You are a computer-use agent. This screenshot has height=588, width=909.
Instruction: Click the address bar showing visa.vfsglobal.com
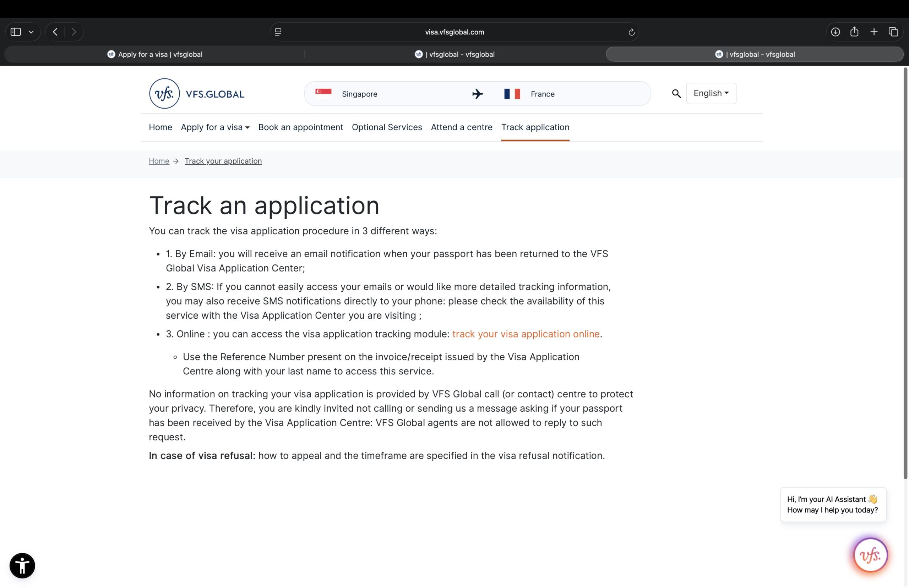tap(454, 32)
